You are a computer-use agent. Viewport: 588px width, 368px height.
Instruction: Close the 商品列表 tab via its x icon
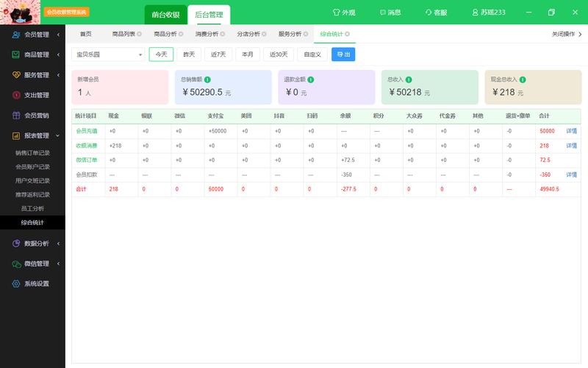click(139, 34)
